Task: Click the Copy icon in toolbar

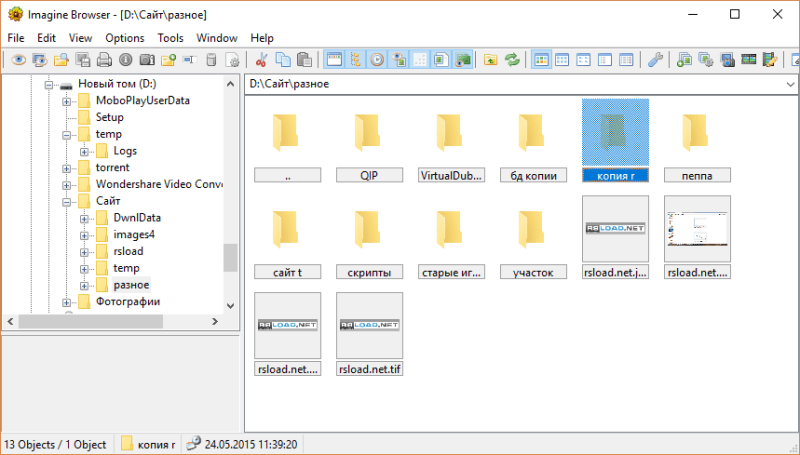Action: click(x=283, y=60)
